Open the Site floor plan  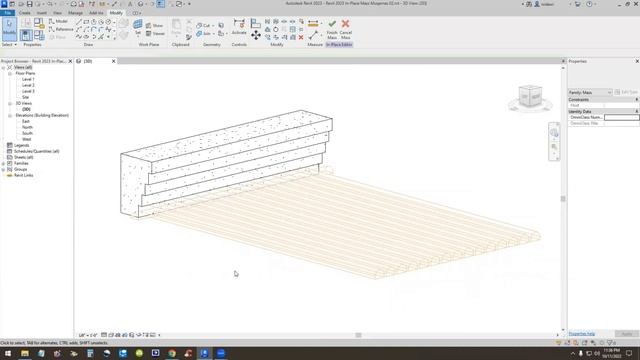pyautogui.click(x=26, y=98)
